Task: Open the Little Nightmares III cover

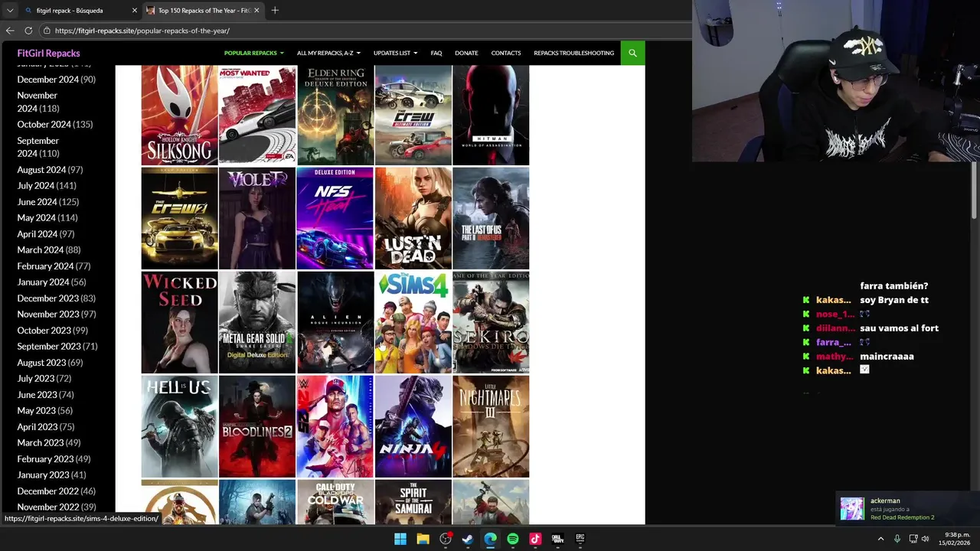Action: (x=491, y=426)
